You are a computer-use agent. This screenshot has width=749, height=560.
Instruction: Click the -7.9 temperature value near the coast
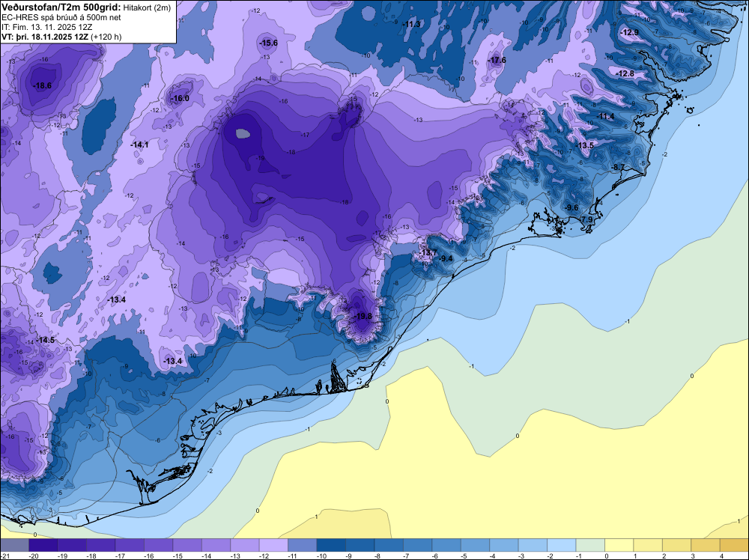(586, 219)
